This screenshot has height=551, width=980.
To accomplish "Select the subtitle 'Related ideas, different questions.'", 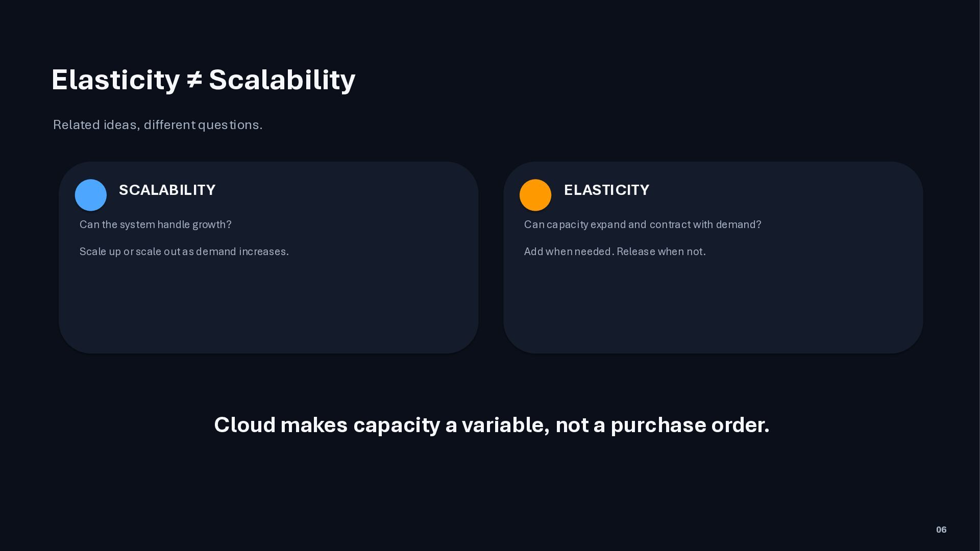I will pyautogui.click(x=158, y=125).
